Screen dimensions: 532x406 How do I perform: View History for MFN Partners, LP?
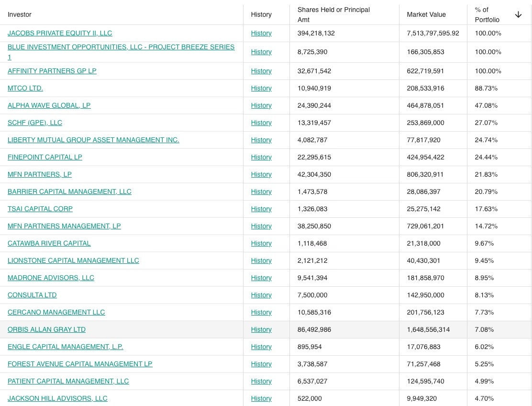point(261,174)
